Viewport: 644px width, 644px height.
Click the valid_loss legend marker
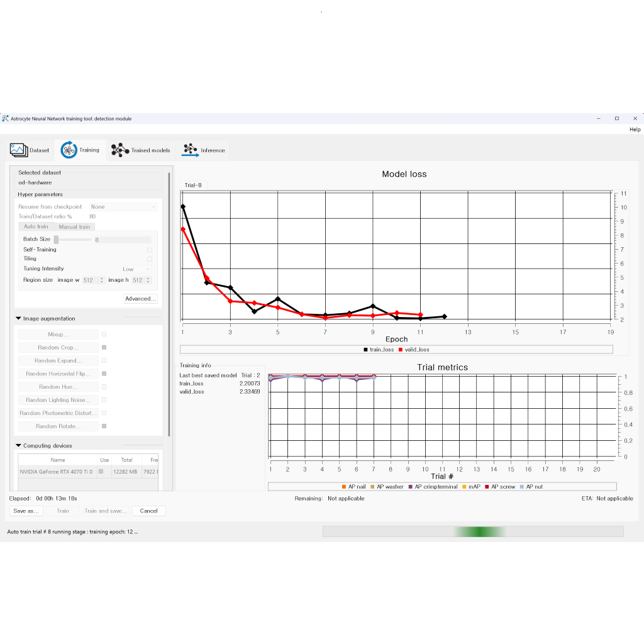[x=401, y=350]
